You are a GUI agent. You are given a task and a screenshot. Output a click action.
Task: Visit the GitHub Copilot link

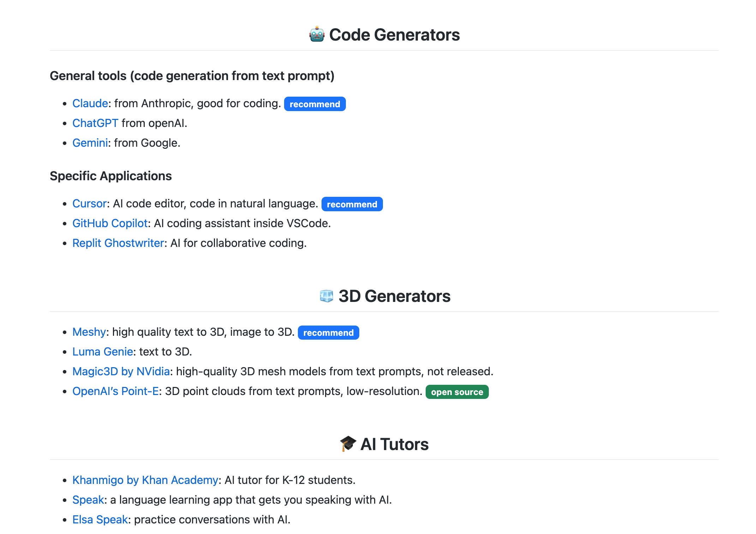[x=110, y=223]
